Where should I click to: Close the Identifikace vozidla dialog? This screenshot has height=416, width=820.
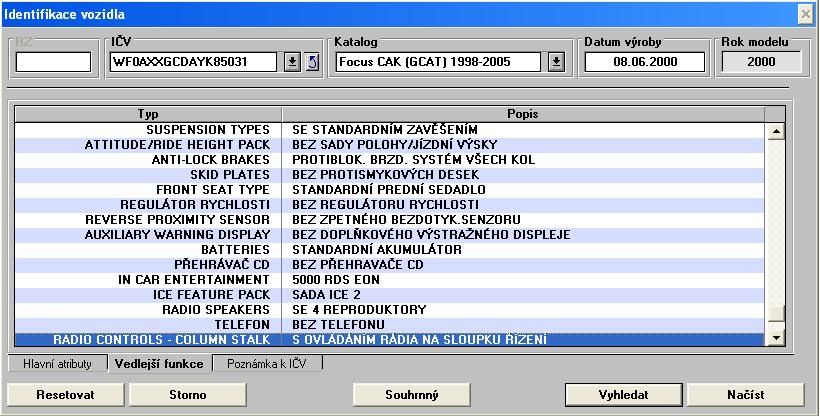(x=805, y=14)
